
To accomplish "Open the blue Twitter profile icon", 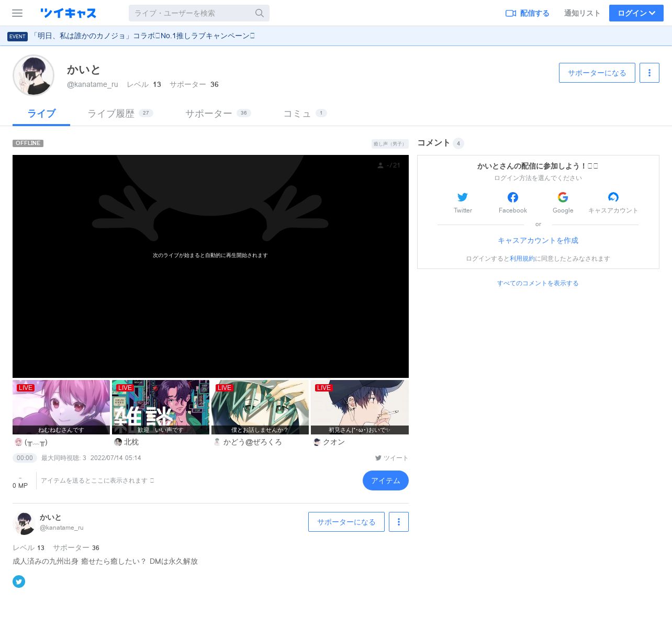I will point(19,582).
